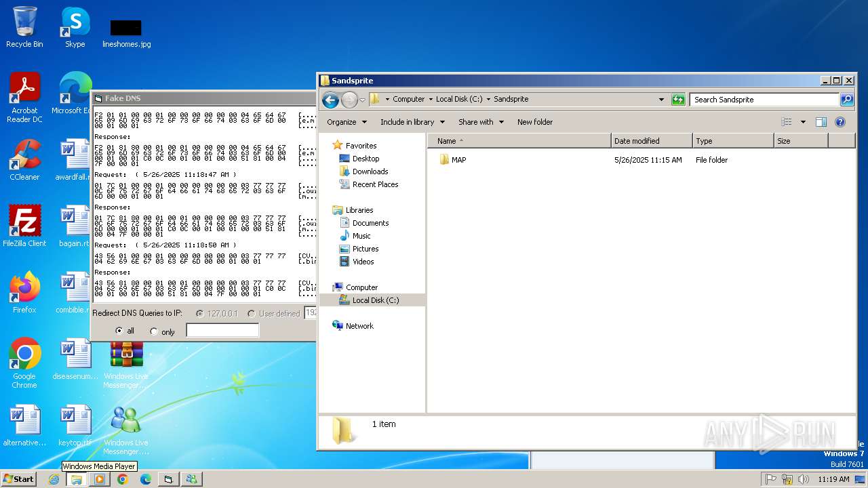Open Google Chrome desktop shortcut
This screenshot has width=868, height=488.
[x=24, y=363]
